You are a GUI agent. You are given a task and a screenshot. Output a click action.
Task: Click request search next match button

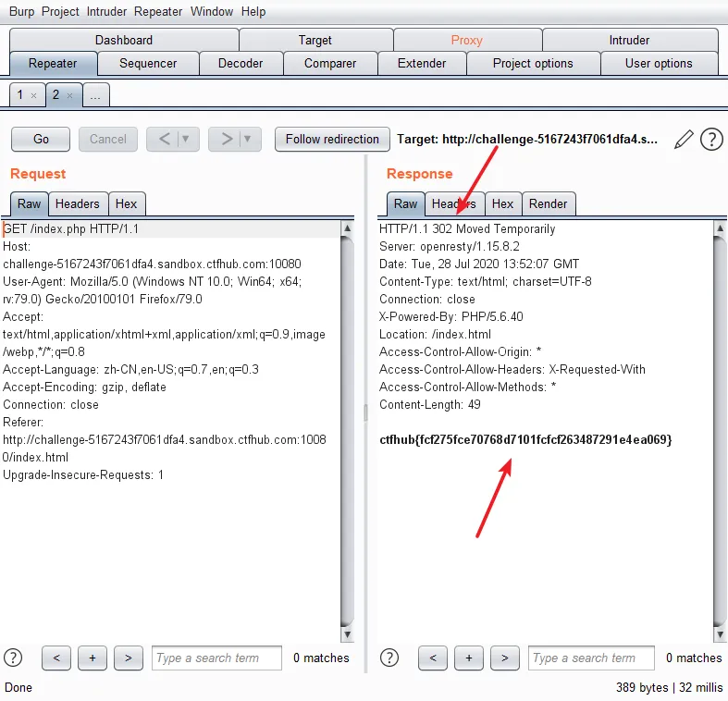click(x=129, y=658)
